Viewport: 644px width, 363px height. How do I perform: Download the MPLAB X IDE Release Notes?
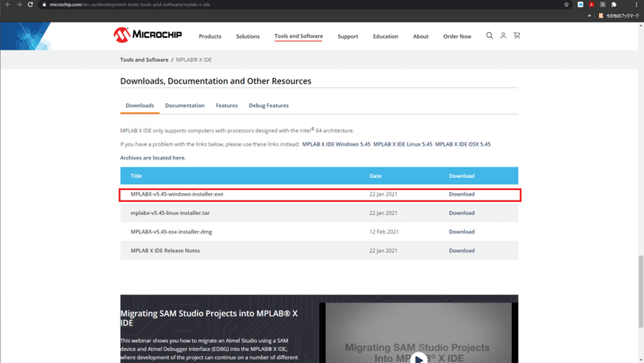pyautogui.click(x=461, y=251)
